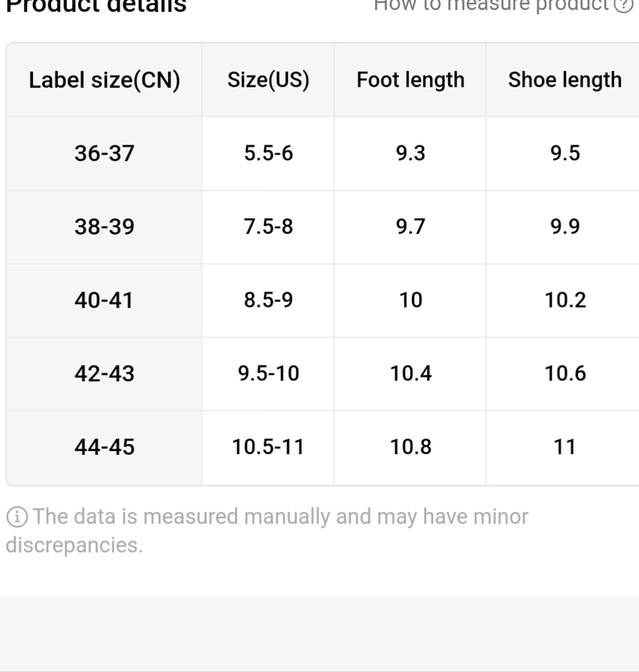Click the 10.4 foot length value

click(410, 374)
